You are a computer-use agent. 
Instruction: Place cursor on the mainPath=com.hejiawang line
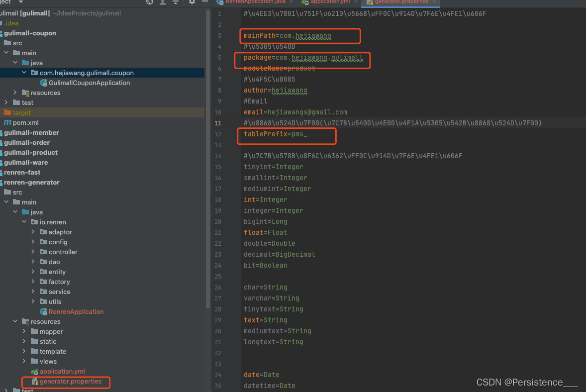(288, 36)
